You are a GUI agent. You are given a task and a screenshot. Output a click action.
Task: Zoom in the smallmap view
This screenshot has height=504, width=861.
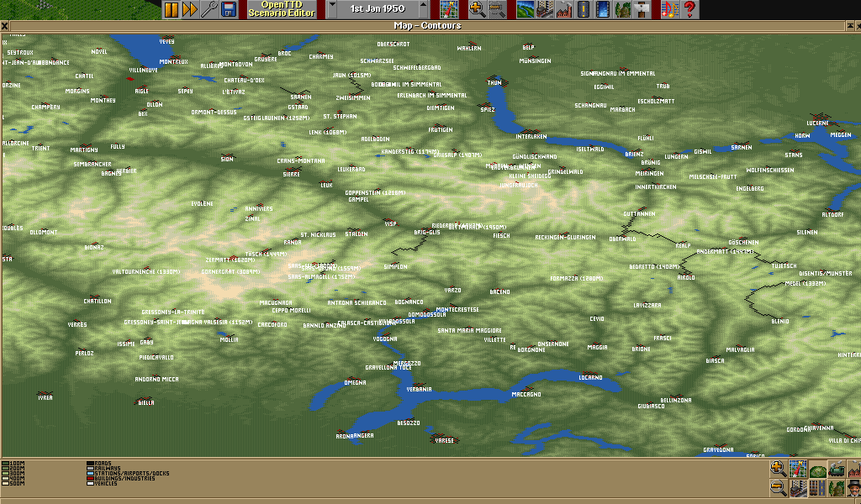(778, 468)
